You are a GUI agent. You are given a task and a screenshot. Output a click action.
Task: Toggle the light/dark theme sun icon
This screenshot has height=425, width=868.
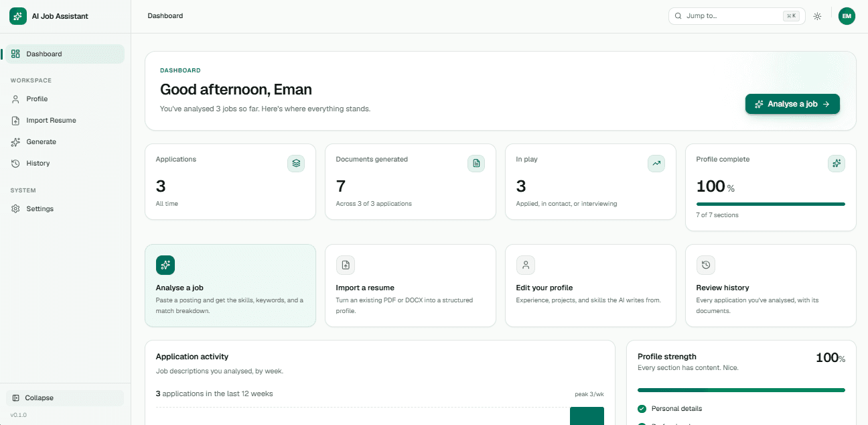(817, 16)
